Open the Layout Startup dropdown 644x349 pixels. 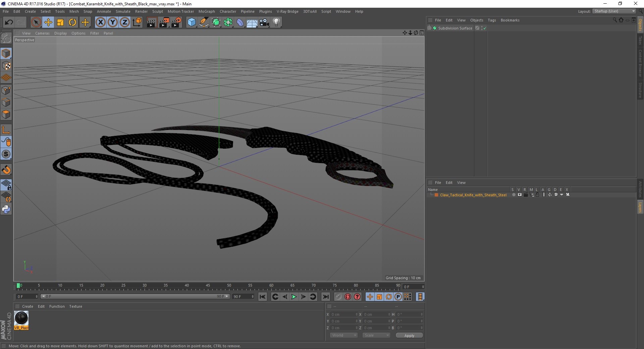point(614,11)
